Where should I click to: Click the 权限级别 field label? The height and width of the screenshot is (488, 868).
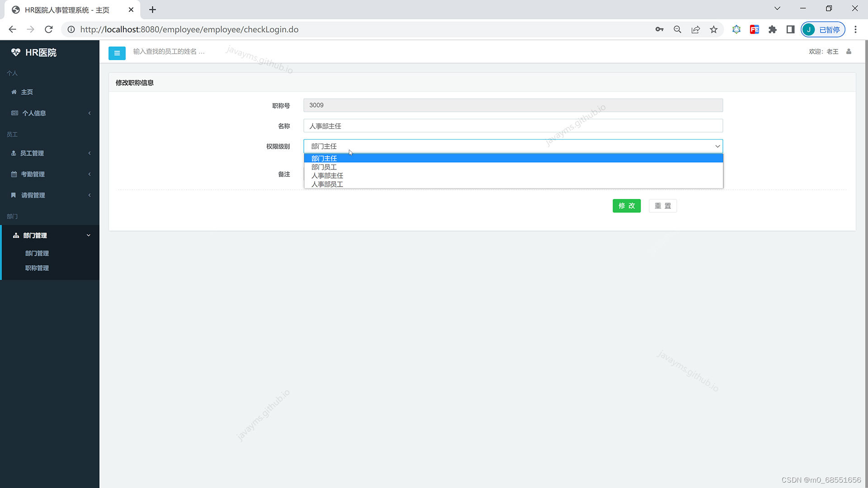[x=278, y=146]
